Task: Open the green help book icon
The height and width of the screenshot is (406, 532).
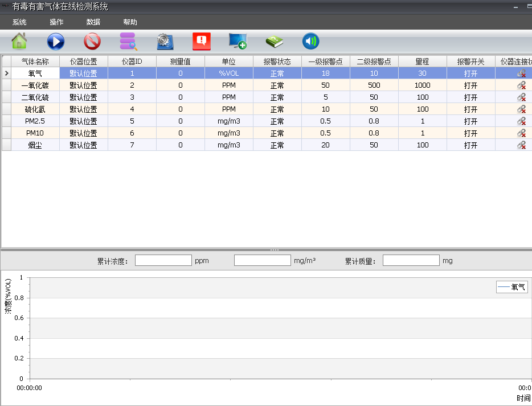Action: (274, 42)
